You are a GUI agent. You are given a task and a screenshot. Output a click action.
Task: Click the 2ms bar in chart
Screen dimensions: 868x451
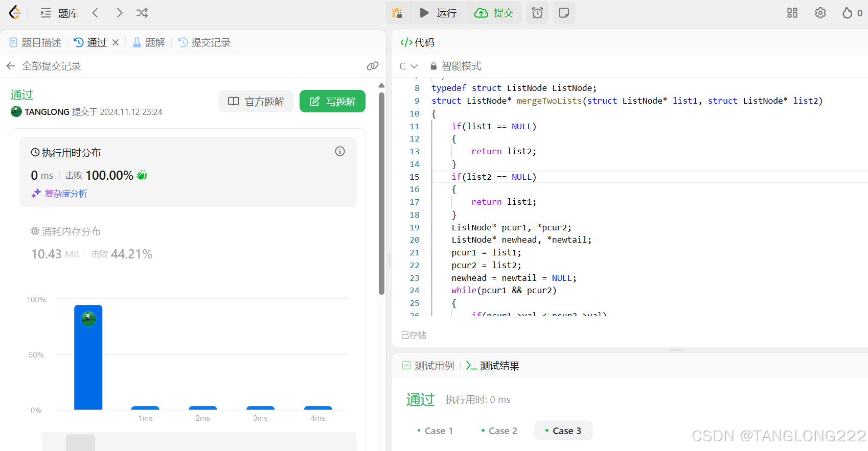pyautogui.click(x=203, y=408)
